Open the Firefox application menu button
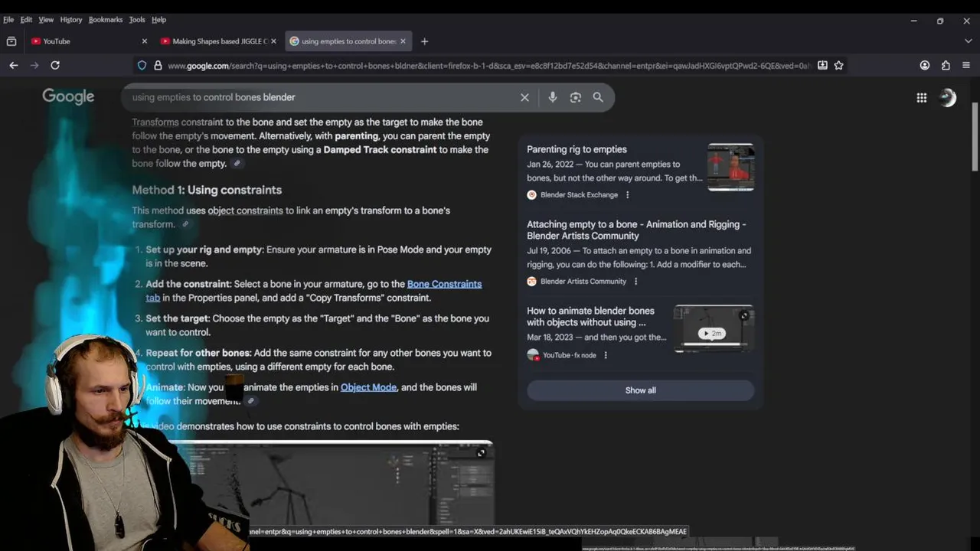 (966, 66)
